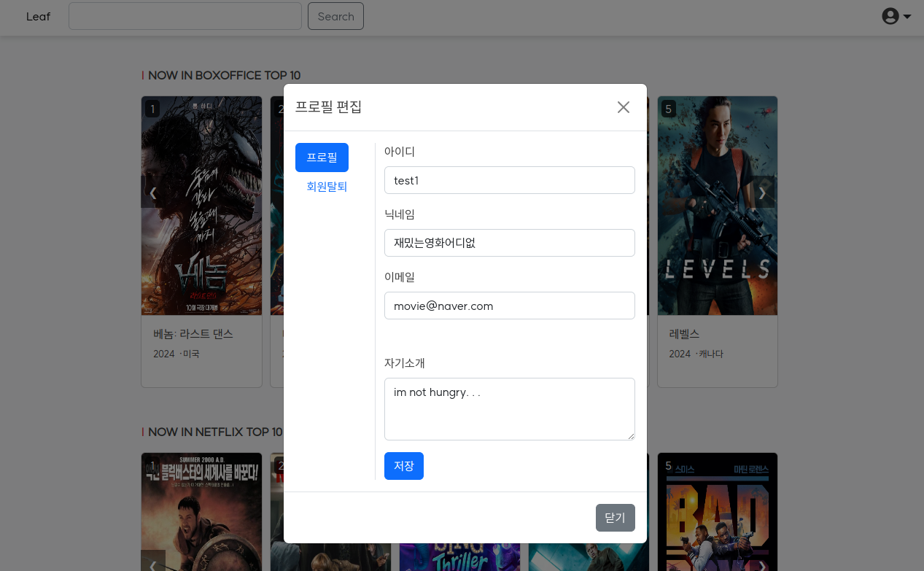Image resolution: width=924 pixels, height=571 pixels.
Task: Open the Netflix rank 1 movie poster
Action: pyautogui.click(x=201, y=512)
